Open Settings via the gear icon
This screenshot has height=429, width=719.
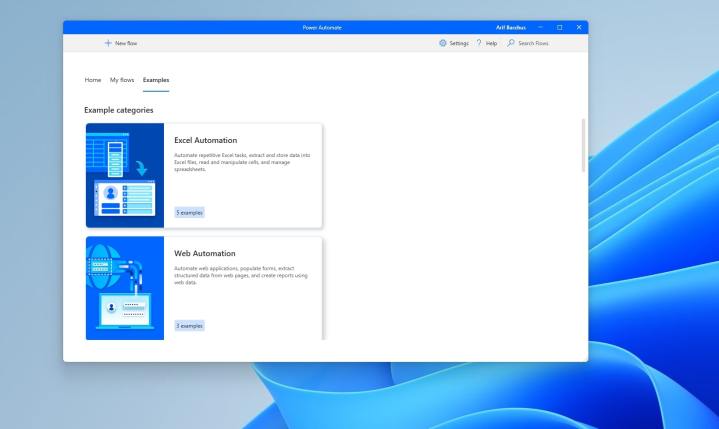point(442,43)
